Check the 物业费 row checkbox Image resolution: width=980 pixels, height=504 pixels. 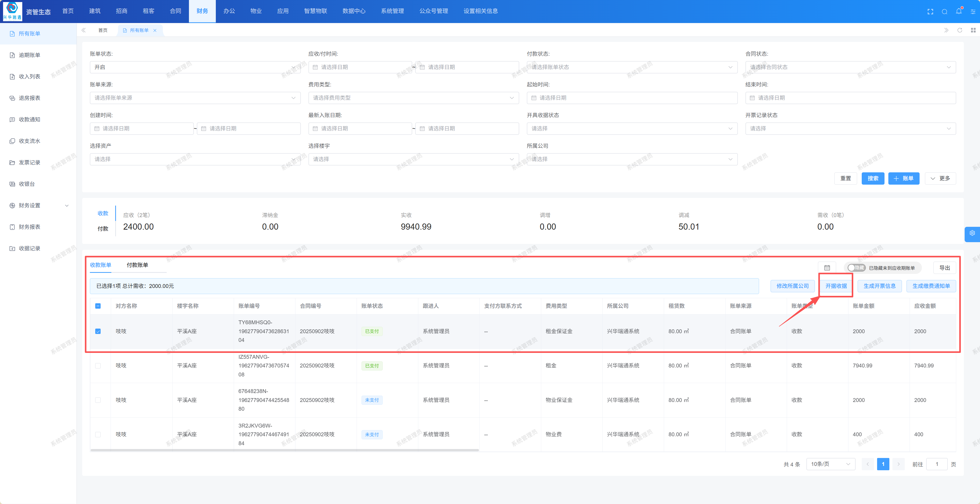pyautogui.click(x=98, y=434)
